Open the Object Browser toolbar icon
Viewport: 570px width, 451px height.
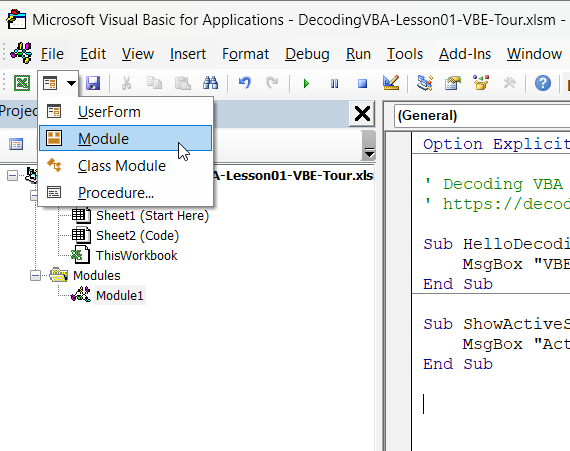[x=481, y=83]
